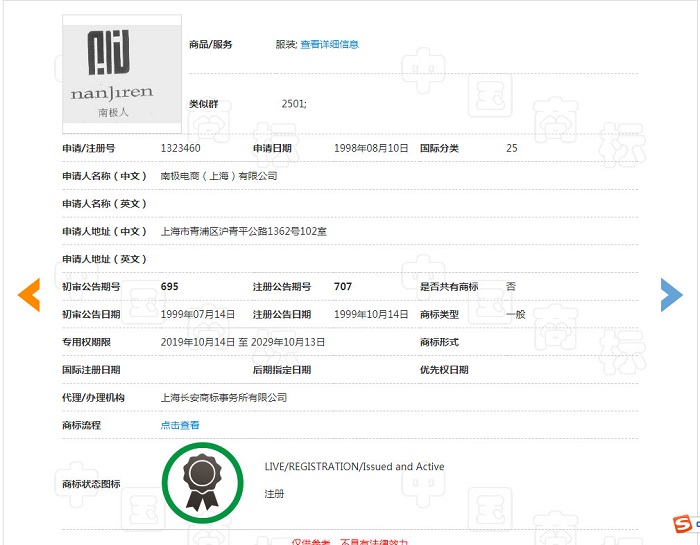Click application date 1998年08月10日
Image resolution: width=700 pixels, height=545 pixels.
pos(371,148)
